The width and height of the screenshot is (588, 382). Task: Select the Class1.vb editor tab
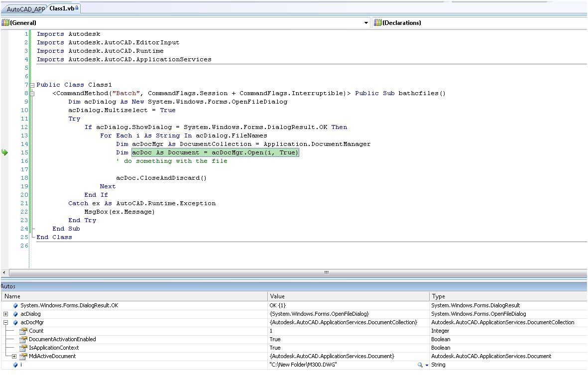61,8
